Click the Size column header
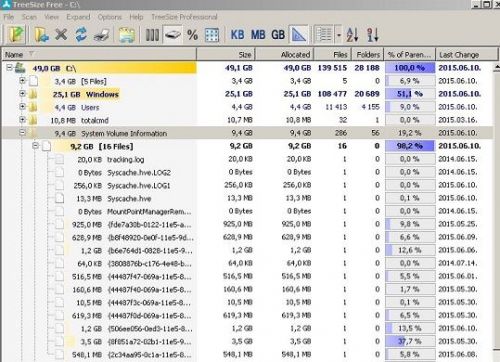This screenshot has height=362, width=500. click(226, 54)
